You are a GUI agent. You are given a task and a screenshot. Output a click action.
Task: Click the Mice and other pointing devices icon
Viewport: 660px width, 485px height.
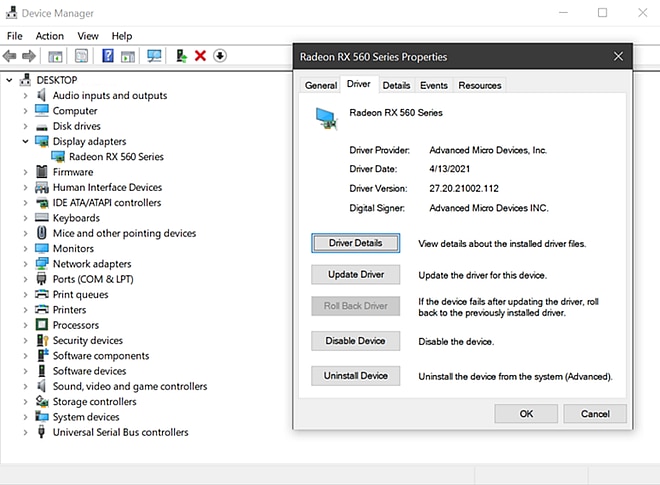pos(42,233)
